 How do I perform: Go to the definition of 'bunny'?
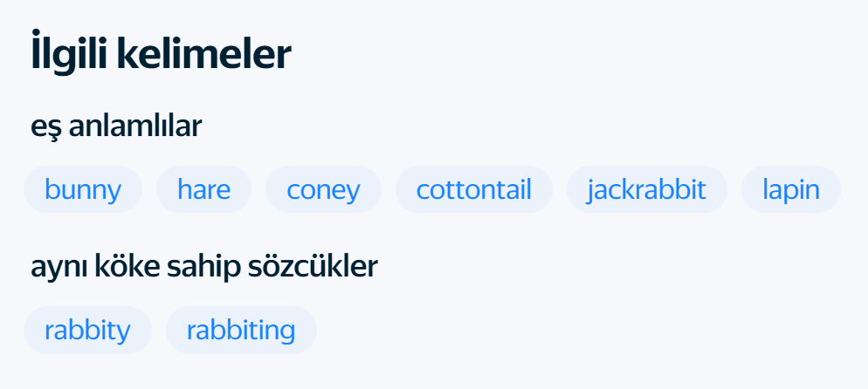(x=83, y=189)
